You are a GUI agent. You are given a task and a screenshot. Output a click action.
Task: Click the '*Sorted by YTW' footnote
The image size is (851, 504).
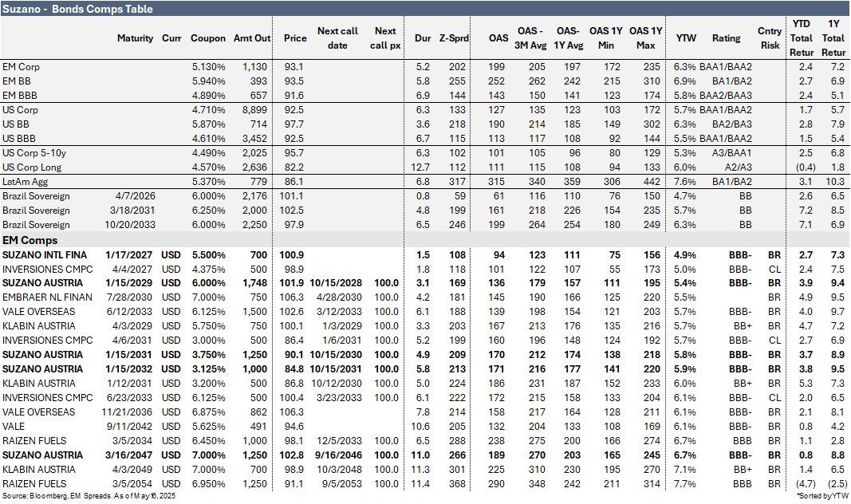pos(821,496)
